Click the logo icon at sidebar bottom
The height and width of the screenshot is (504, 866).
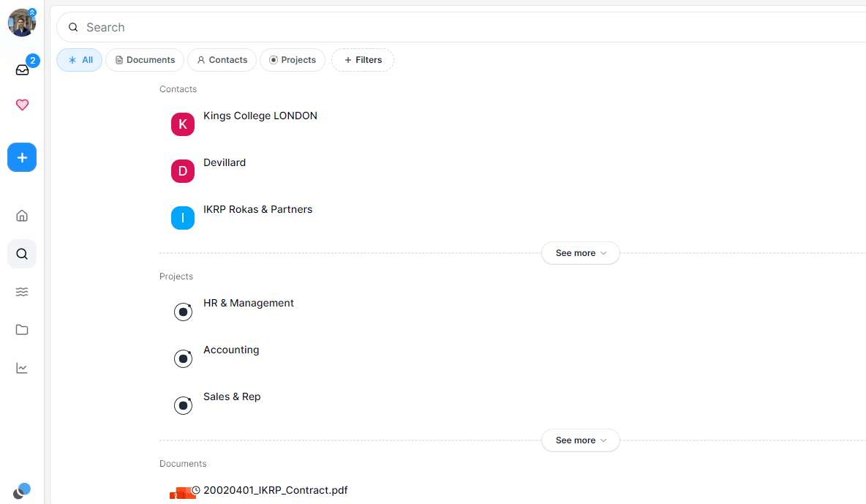(22, 491)
